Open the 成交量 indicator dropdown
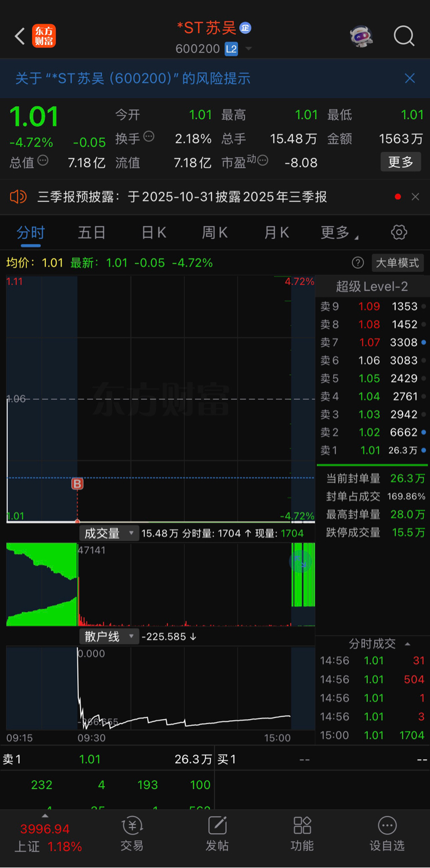Screen dimensions: 430x868 109,533
